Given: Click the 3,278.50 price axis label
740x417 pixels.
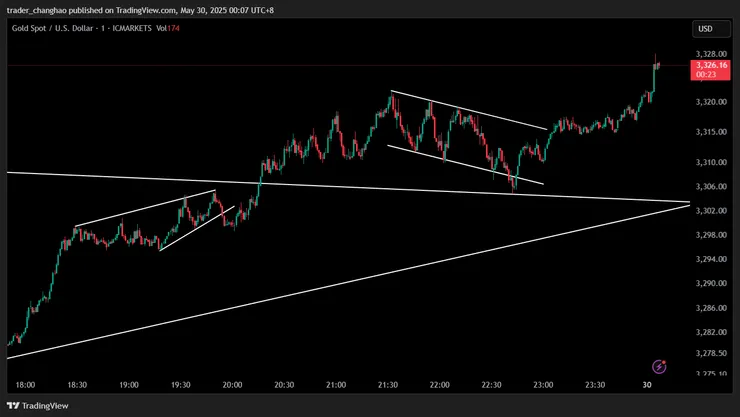Looking at the screenshot, I should (711, 353).
